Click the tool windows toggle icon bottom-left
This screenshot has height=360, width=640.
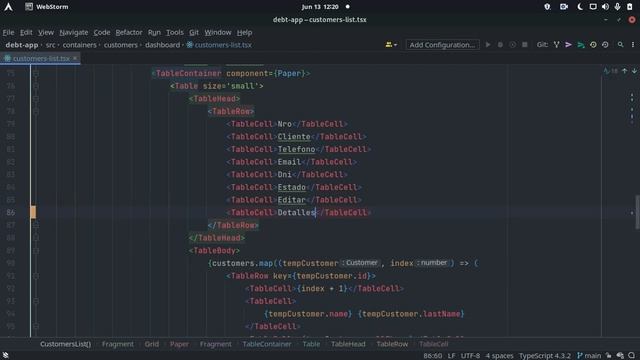coord(5,356)
